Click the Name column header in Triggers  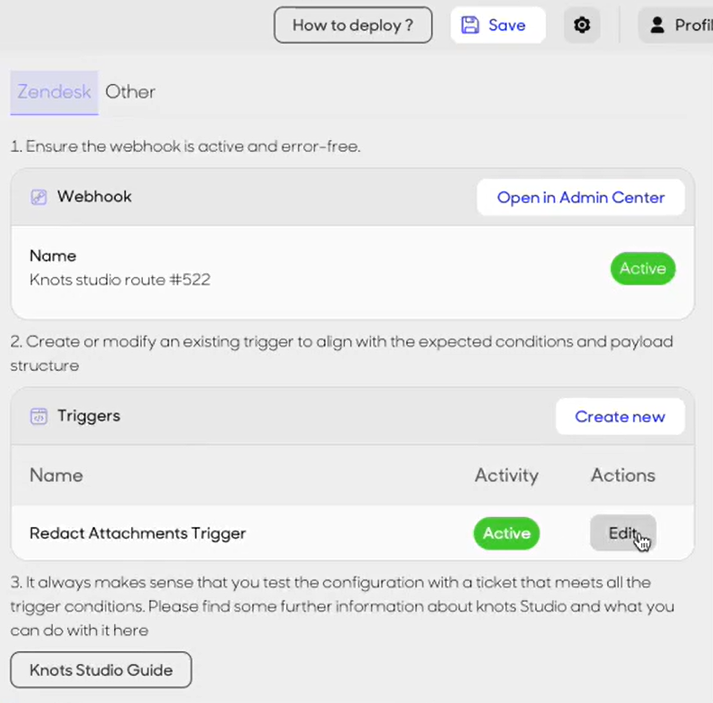(56, 475)
